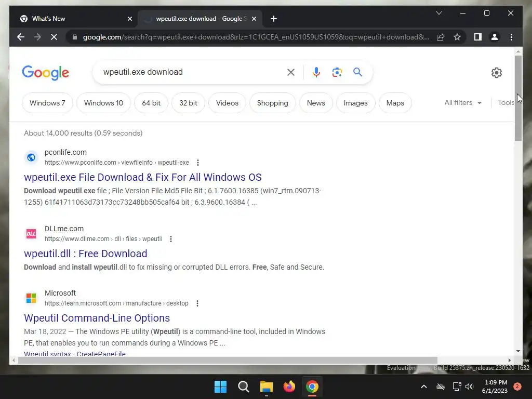Open the Tools option
The width and height of the screenshot is (532, 399).
tap(506, 102)
